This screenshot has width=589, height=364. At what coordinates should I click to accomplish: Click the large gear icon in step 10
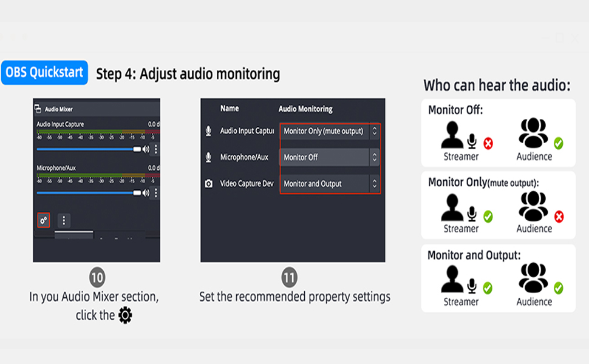click(125, 315)
